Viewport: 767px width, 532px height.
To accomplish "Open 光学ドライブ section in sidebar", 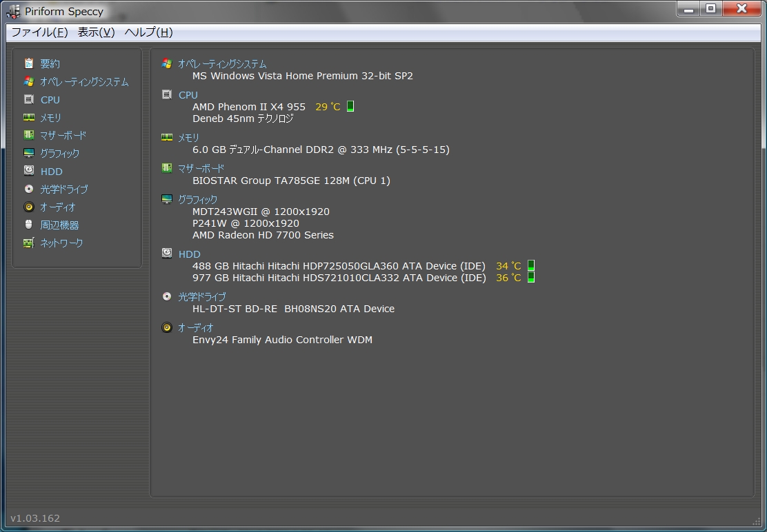I will 64,189.
